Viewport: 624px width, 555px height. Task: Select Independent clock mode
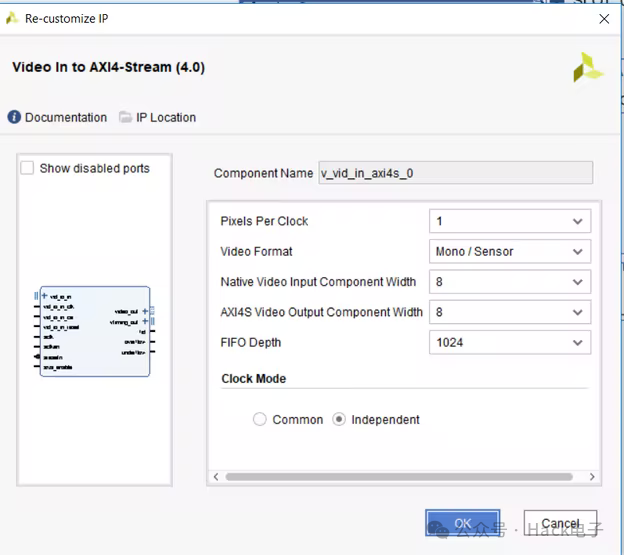(x=339, y=420)
